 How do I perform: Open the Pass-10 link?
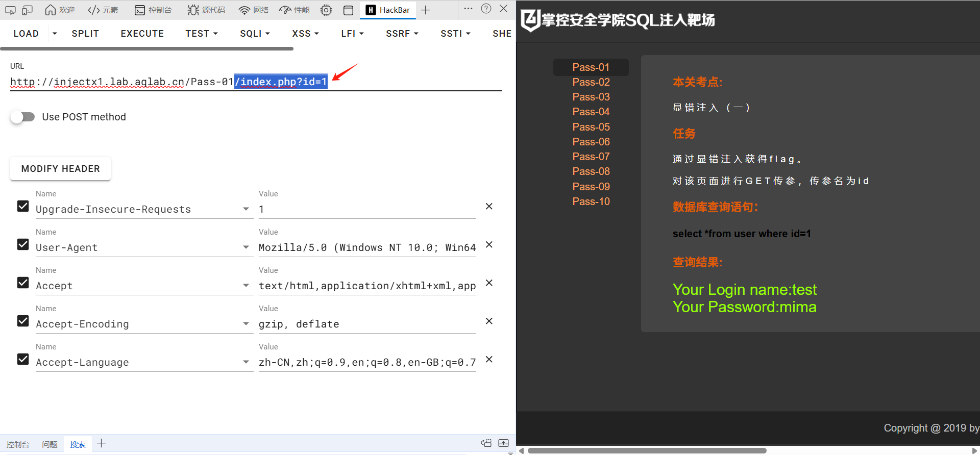click(x=591, y=201)
